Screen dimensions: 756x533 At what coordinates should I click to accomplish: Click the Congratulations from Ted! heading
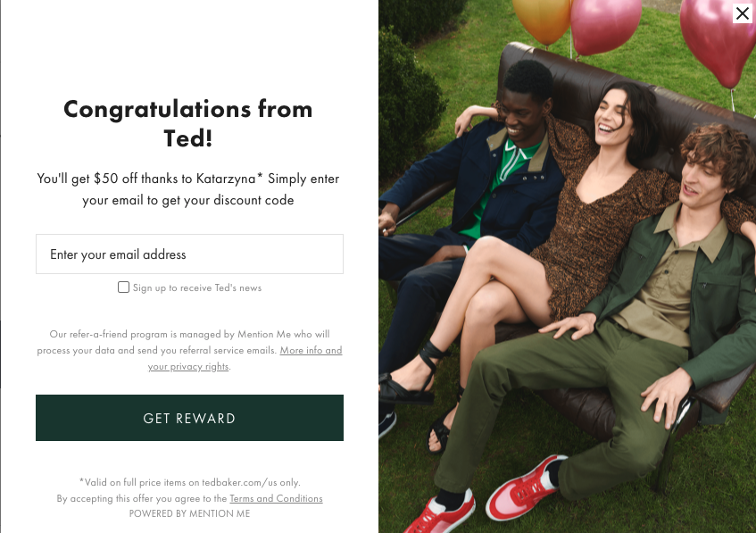coord(188,123)
